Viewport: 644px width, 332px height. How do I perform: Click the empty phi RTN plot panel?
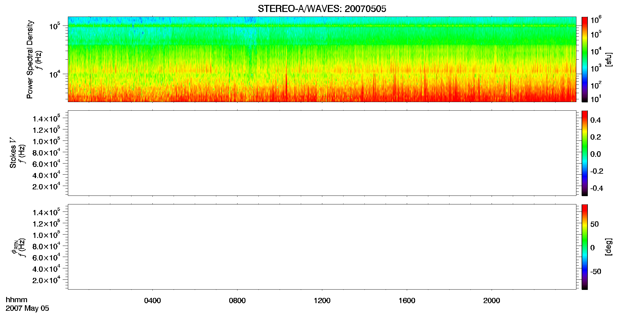pyautogui.click(x=322, y=247)
